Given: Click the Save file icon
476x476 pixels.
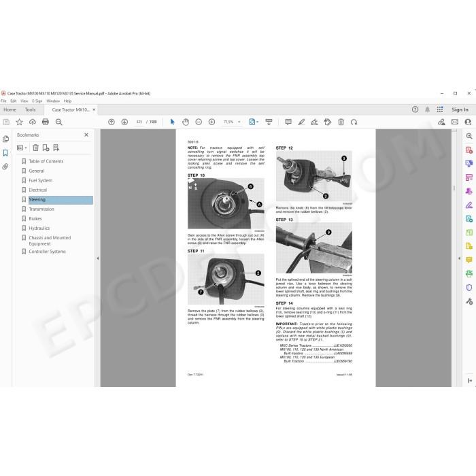Looking at the screenshot, I should click(6, 122).
